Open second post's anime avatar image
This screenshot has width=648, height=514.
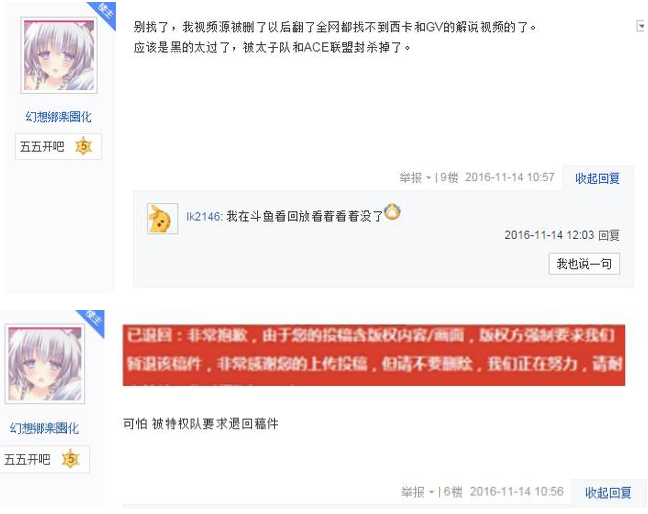tap(45, 364)
